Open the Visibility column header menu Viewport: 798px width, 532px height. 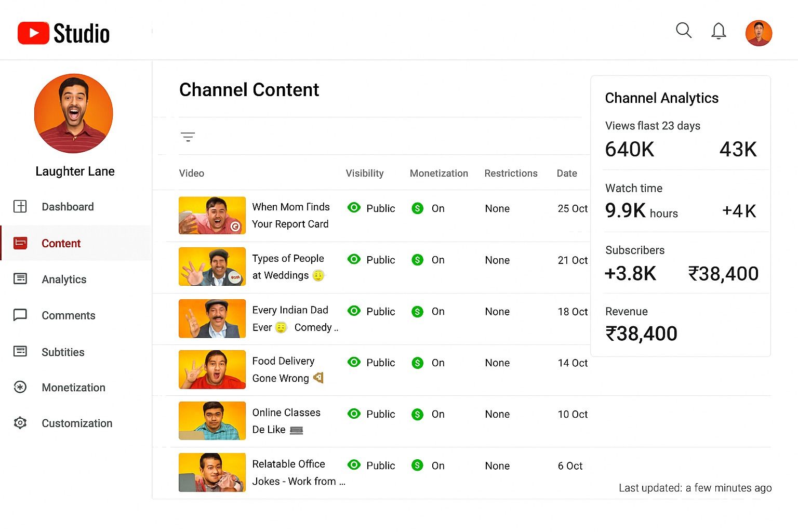[x=365, y=173]
